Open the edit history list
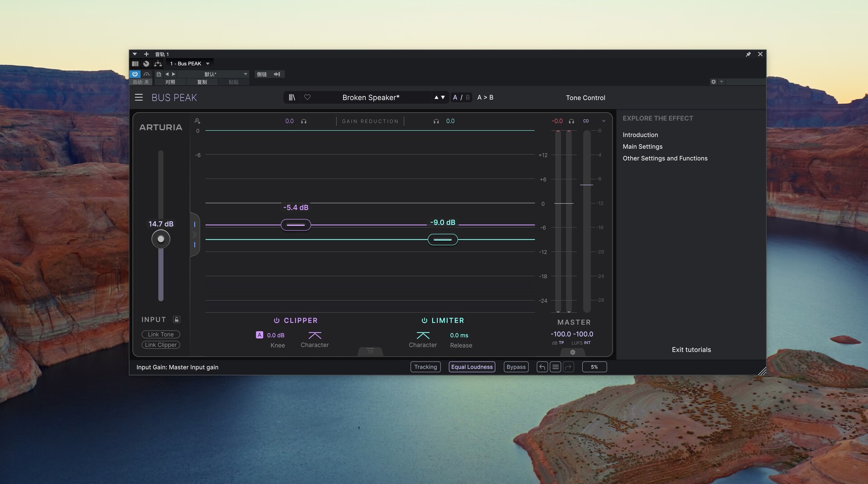Viewport: 868px width, 484px height. 556,367
